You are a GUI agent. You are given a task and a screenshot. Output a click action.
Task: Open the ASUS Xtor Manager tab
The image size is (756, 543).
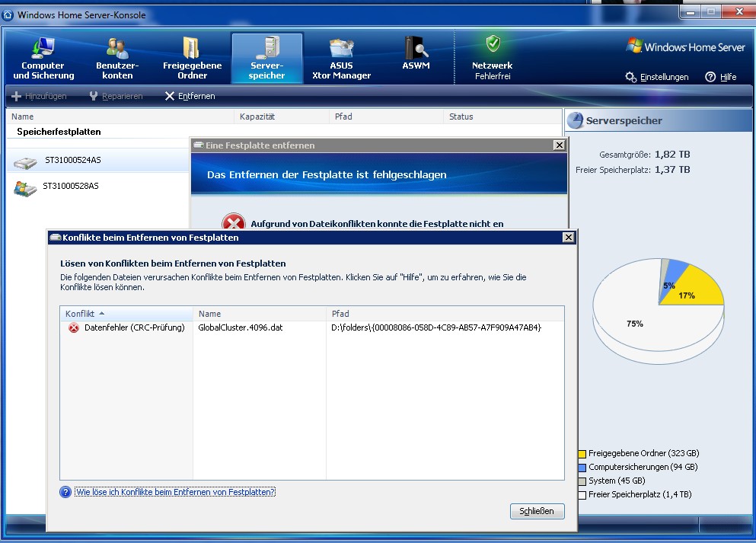(341, 59)
